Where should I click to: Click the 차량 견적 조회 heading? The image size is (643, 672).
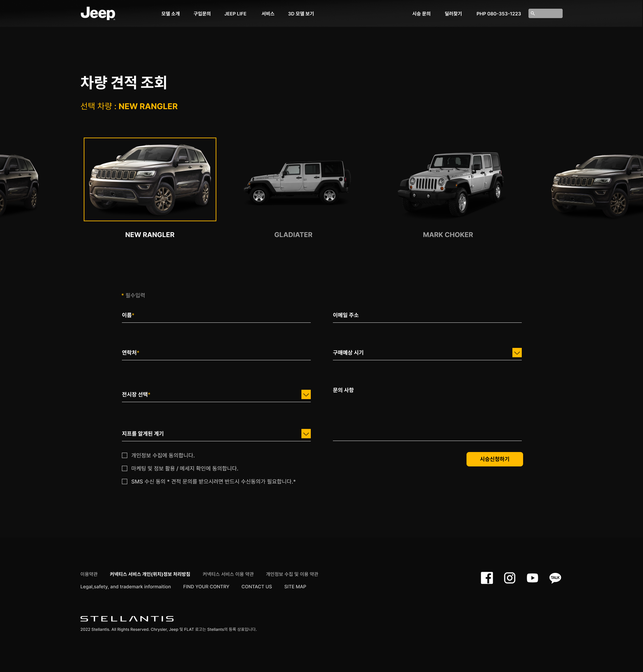124,83
